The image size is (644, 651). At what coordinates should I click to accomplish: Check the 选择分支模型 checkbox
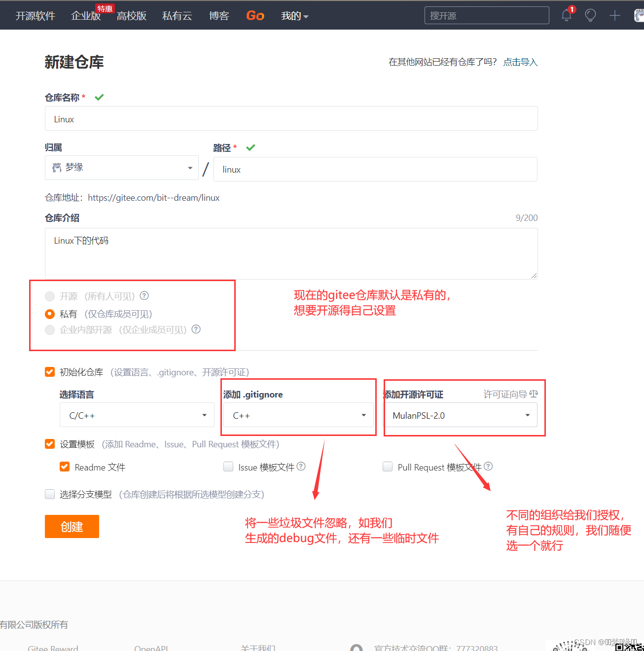coord(50,494)
